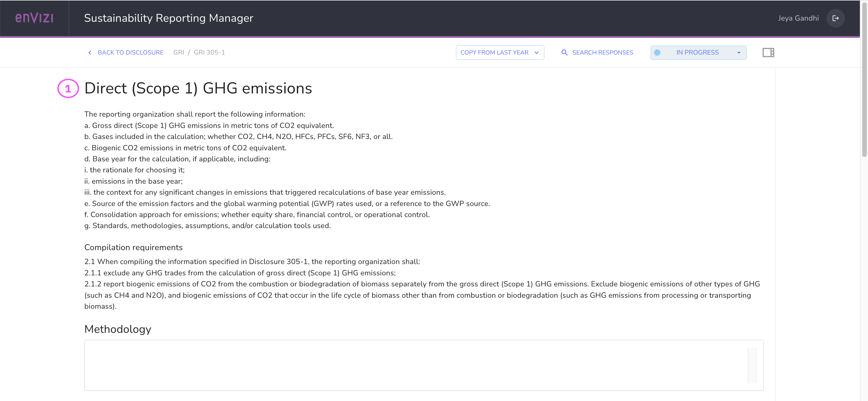Open the Copy From Last Year dropdown

click(x=494, y=53)
